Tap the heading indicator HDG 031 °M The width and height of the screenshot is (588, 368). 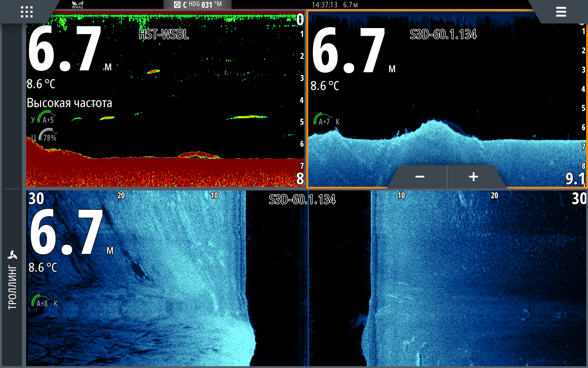[x=198, y=5]
